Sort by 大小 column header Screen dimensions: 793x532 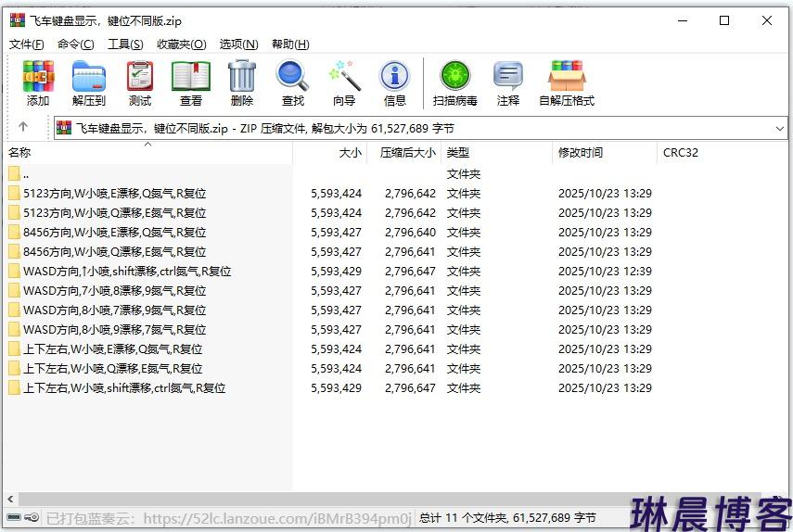coord(330,153)
